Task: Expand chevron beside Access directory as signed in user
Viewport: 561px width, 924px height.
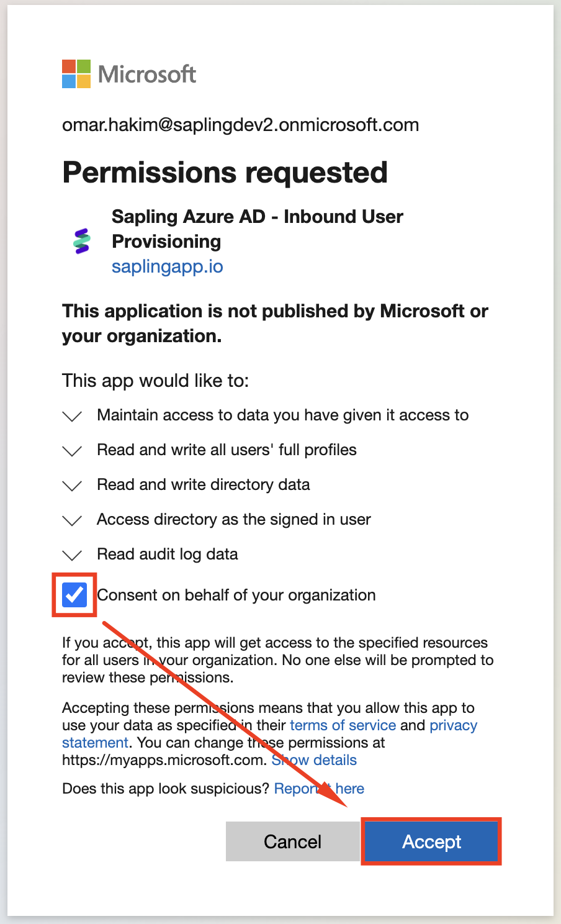Action: point(73,520)
